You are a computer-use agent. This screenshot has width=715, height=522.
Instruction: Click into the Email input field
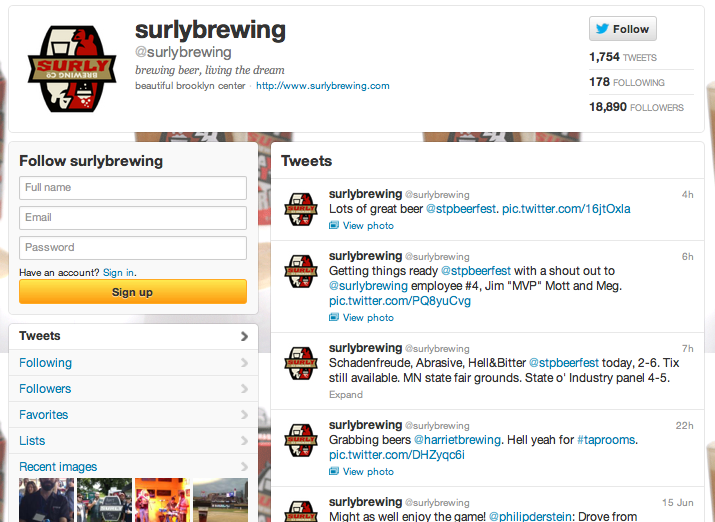[133, 217]
